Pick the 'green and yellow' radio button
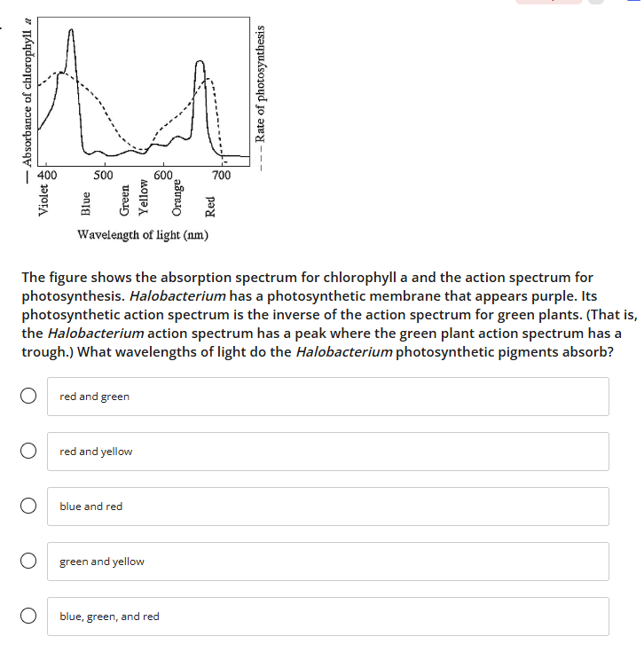644x660 pixels. 29,562
